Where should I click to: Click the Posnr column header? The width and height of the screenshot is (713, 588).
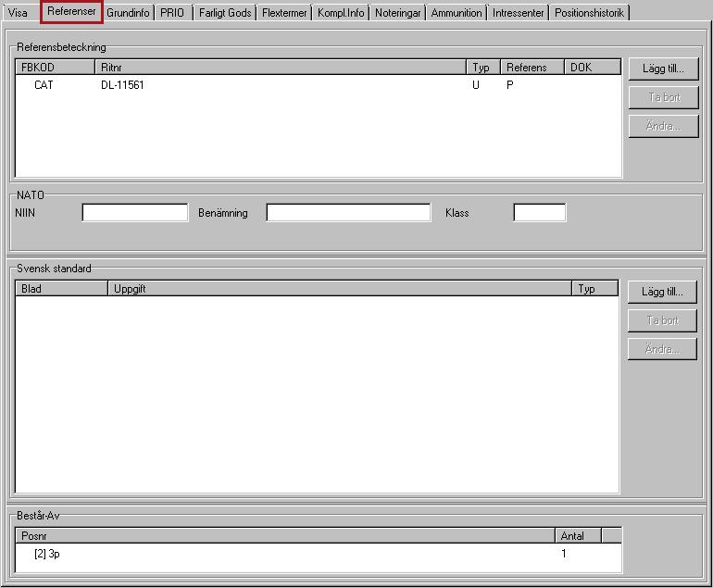point(285,536)
